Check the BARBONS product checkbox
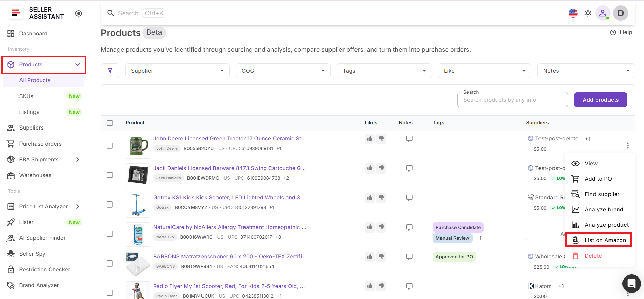The image size is (644, 299). (x=110, y=264)
